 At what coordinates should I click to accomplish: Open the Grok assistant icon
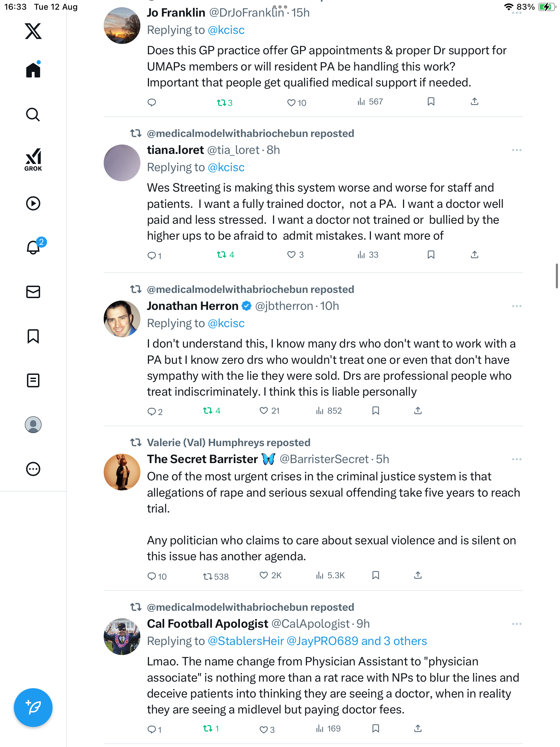tap(33, 159)
